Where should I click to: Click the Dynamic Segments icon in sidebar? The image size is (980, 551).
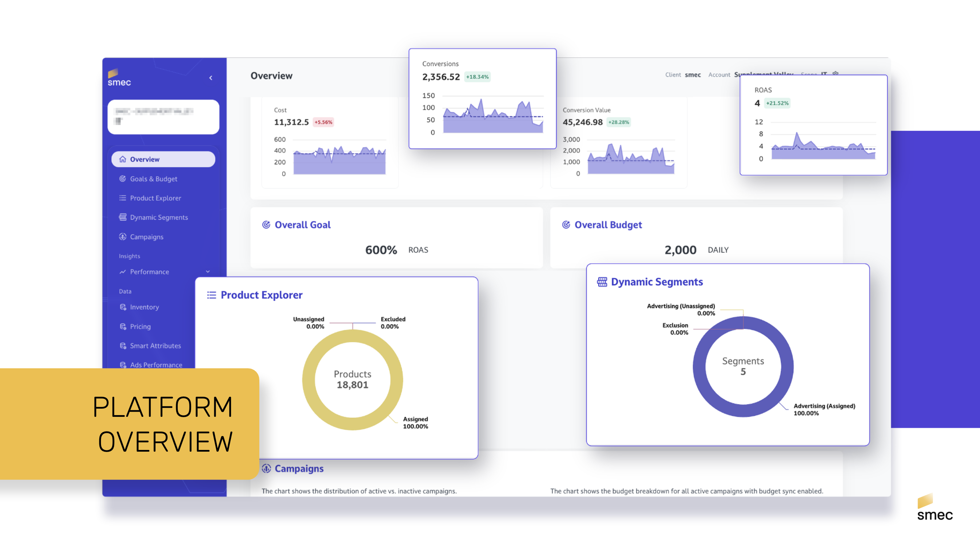tap(122, 217)
